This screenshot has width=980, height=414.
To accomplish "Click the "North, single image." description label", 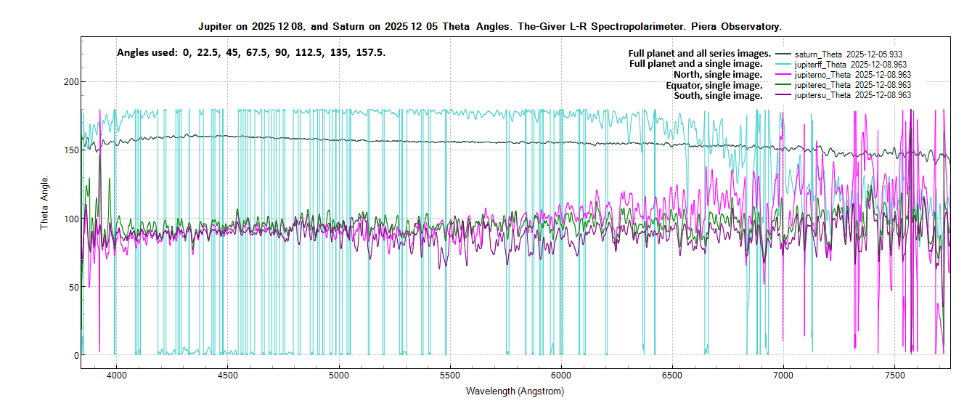I will click(719, 74).
